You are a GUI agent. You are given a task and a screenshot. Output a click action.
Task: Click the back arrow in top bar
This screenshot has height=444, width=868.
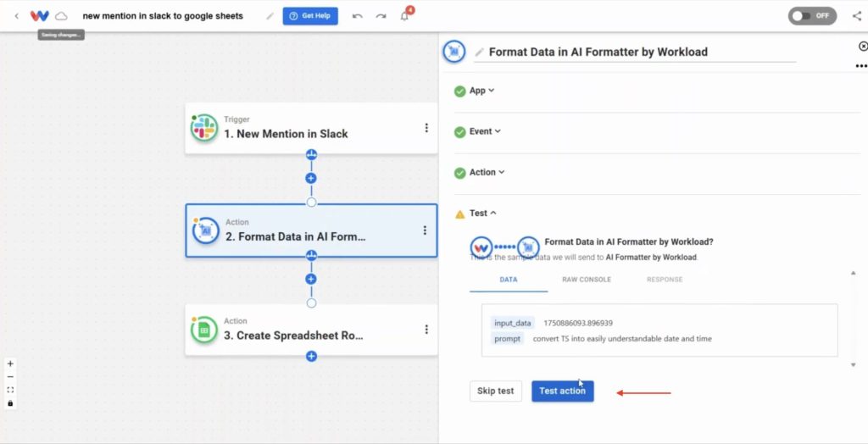(17, 16)
